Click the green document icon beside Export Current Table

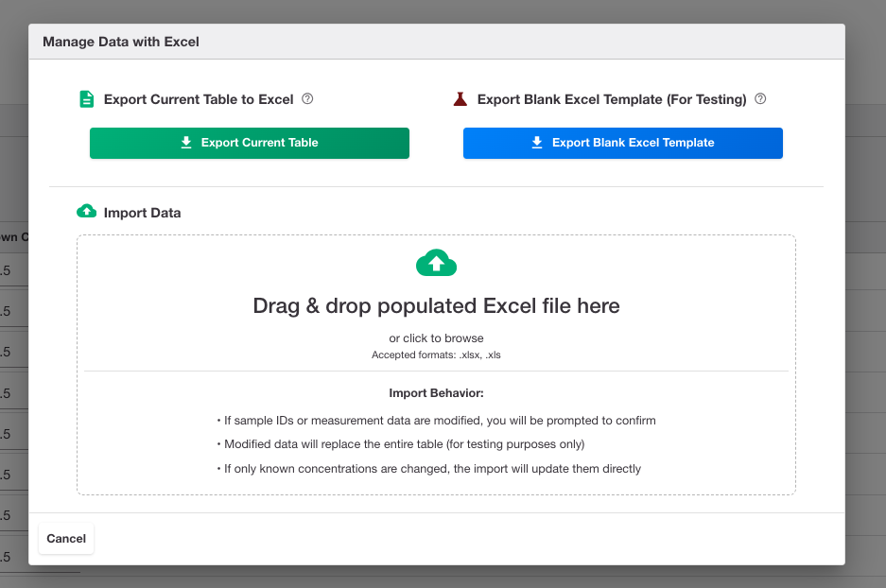[86, 99]
